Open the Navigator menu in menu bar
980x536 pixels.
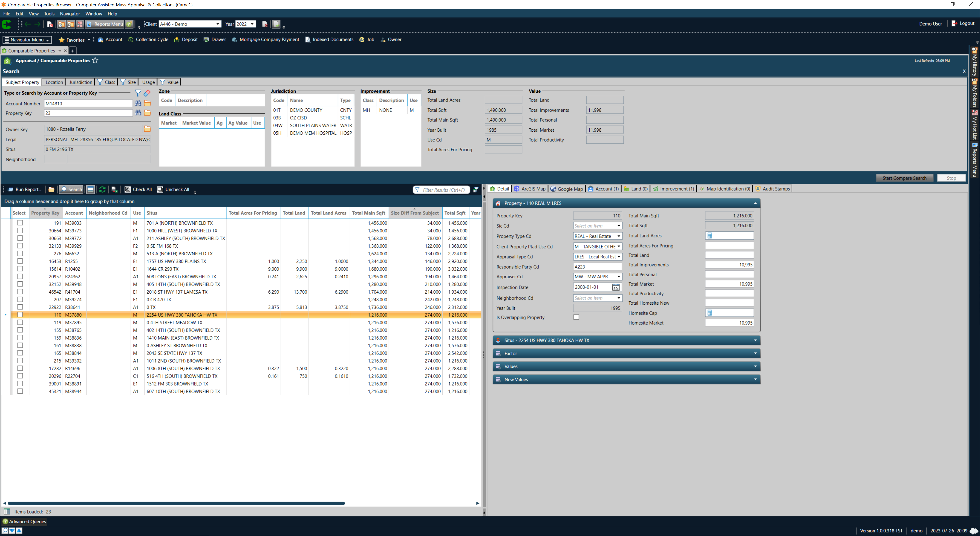[x=70, y=14]
